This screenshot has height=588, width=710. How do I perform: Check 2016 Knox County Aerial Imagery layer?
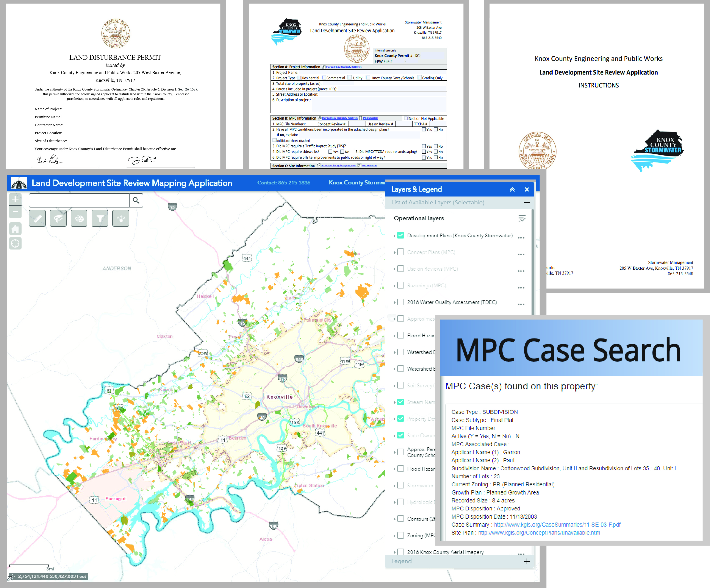pyautogui.click(x=401, y=552)
